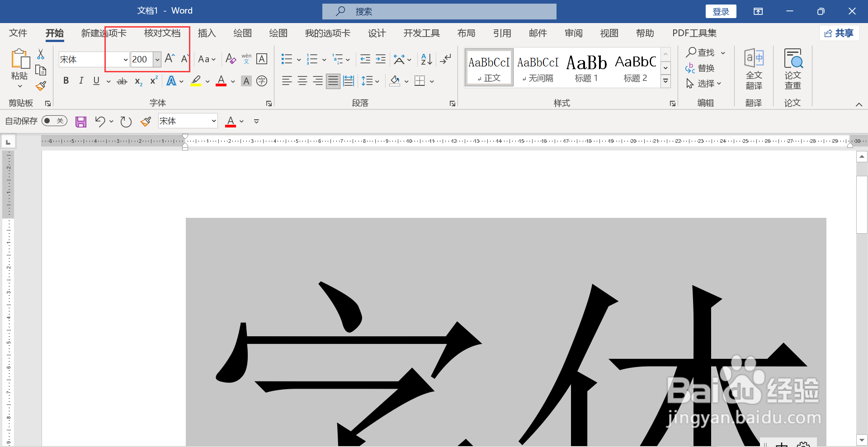Align text right

click(318, 81)
